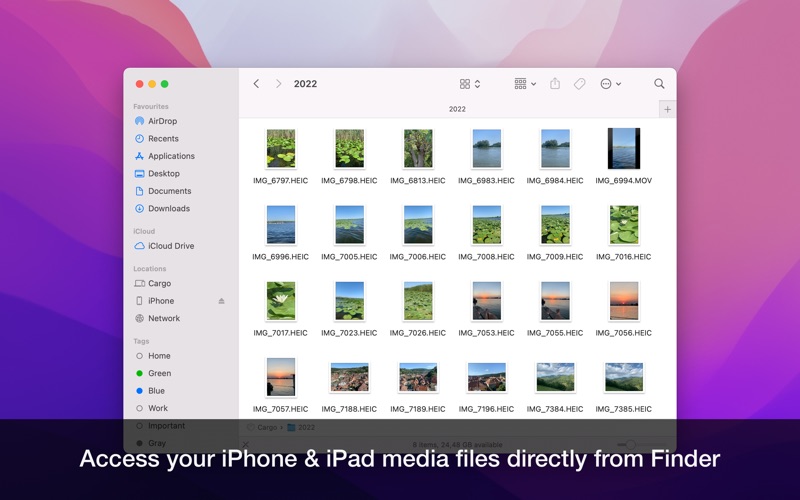Open AirDrop in the sidebar
Screen dimensions: 800x500
(x=162, y=121)
